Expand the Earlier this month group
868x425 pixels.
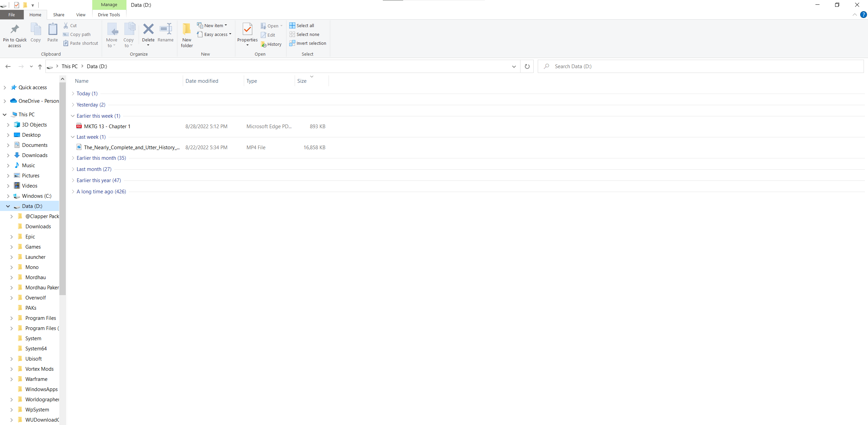click(x=73, y=158)
